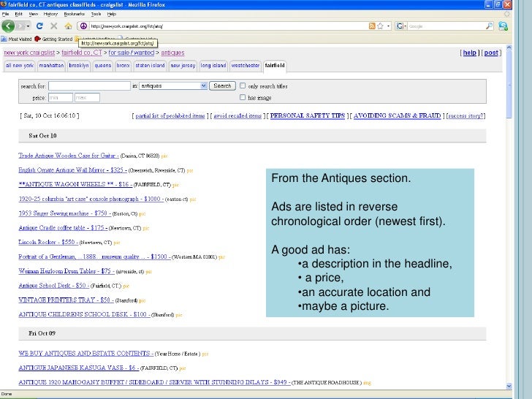
Task: Click the min price field
Action: tap(61, 98)
